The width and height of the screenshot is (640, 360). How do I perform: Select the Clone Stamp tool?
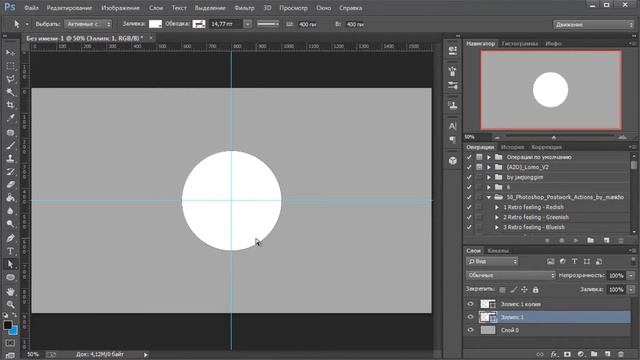click(11, 158)
